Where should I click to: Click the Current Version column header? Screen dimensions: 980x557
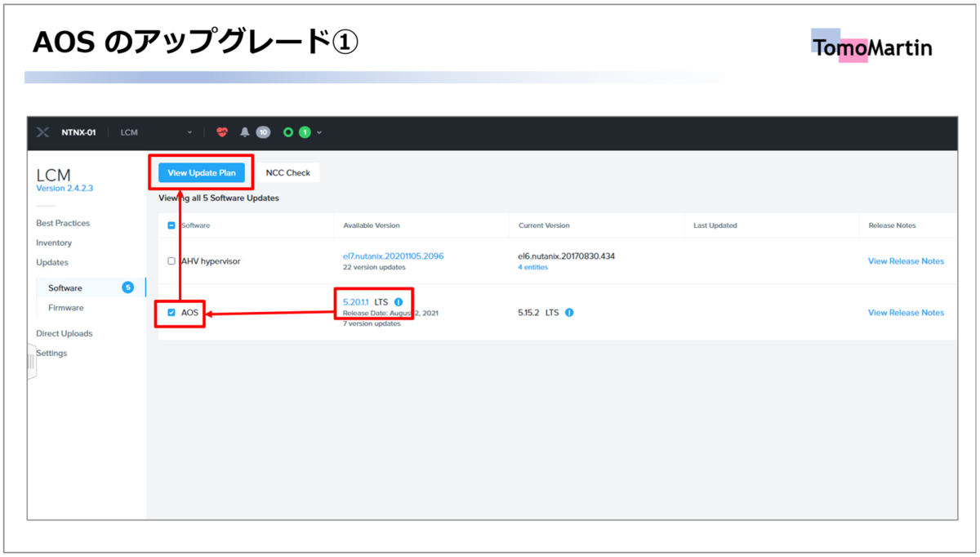tap(544, 225)
